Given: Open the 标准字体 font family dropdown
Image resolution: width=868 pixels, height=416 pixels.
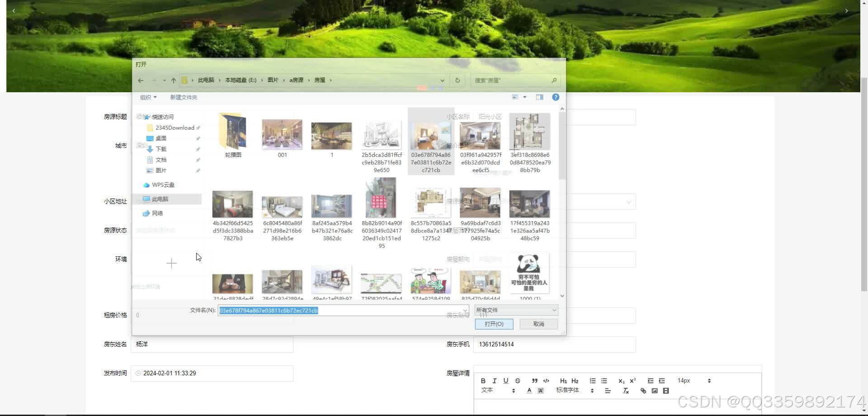Looking at the screenshot, I should click(x=575, y=390).
